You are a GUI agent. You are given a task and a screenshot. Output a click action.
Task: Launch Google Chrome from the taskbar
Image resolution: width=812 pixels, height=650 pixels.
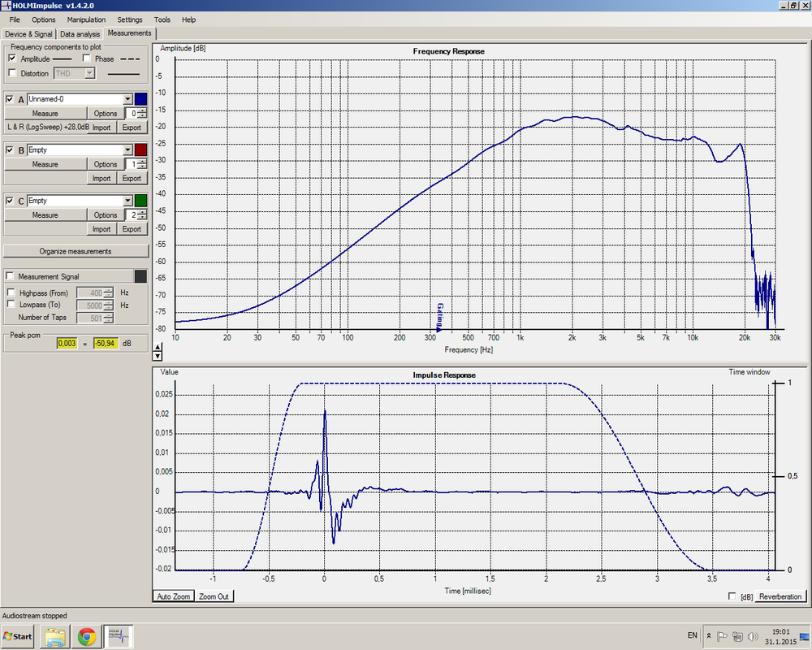(x=87, y=636)
